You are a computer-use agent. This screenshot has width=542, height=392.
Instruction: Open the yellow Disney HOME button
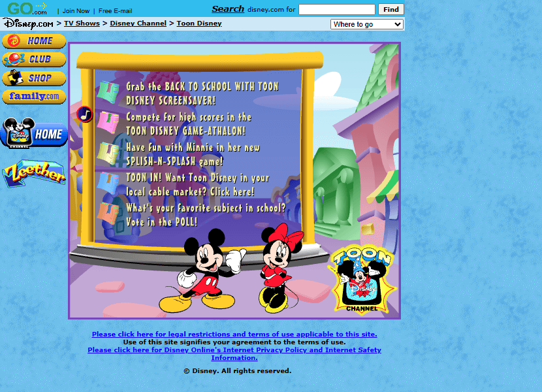[34, 41]
